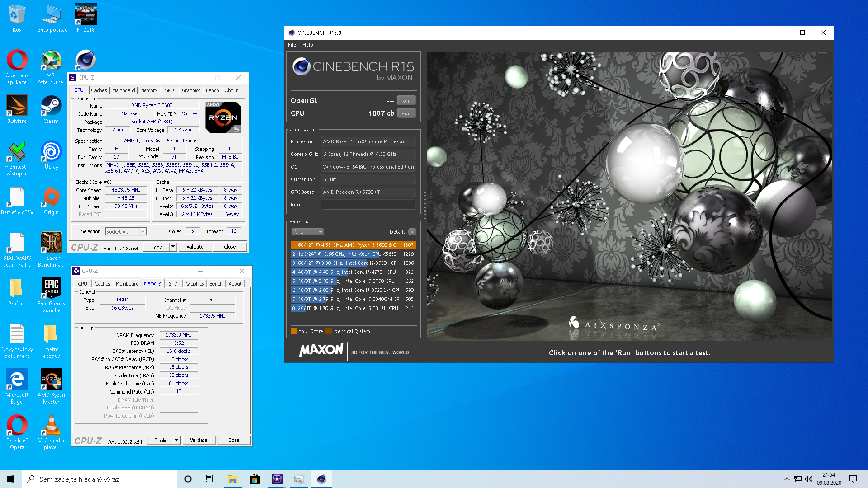
Task: Open the Profiles folder on desktop
Action: click(x=17, y=292)
